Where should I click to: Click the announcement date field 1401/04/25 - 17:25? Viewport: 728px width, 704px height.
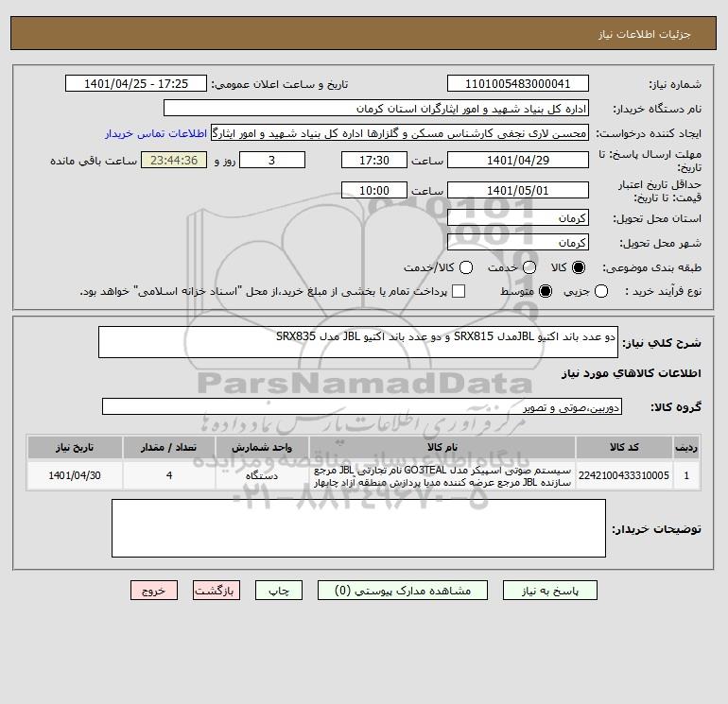pos(136,83)
